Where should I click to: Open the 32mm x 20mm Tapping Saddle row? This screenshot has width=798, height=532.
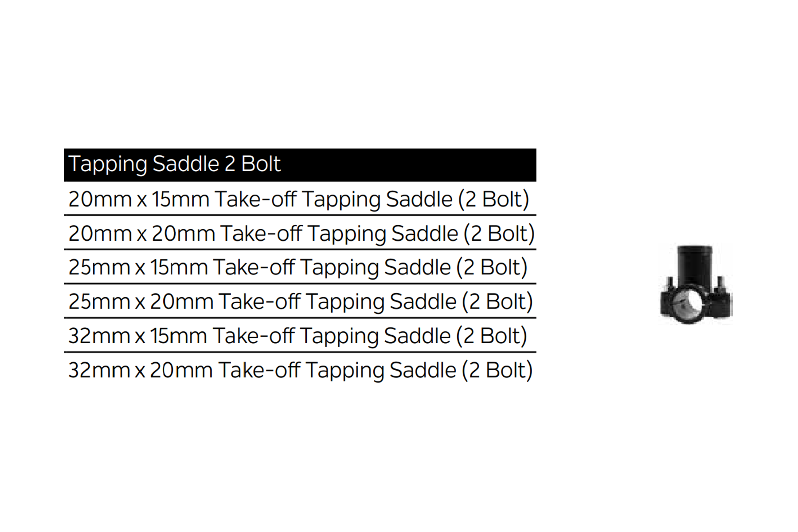pyautogui.click(x=300, y=370)
